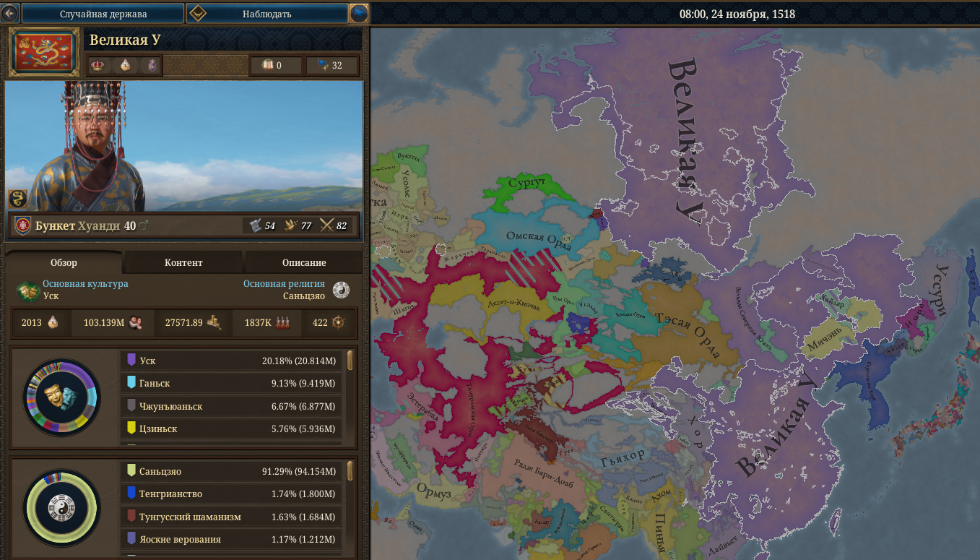980x560 pixels.
Task: Click the purple Уск color marker
Action: [x=131, y=360]
